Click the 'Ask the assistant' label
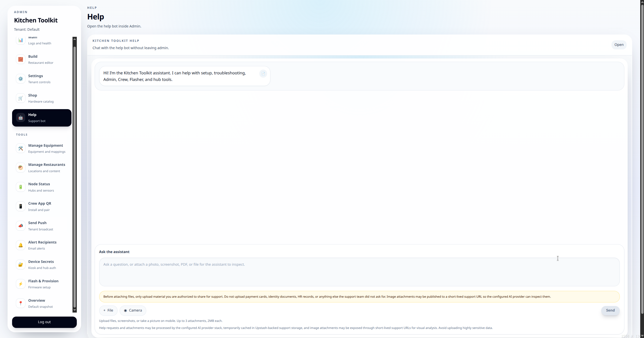Viewport: 644px width, 338px height. pos(114,252)
